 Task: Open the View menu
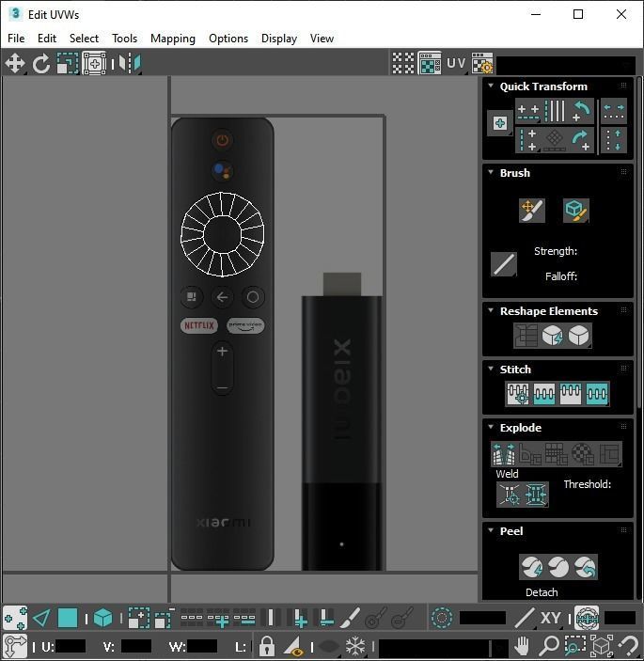click(322, 39)
